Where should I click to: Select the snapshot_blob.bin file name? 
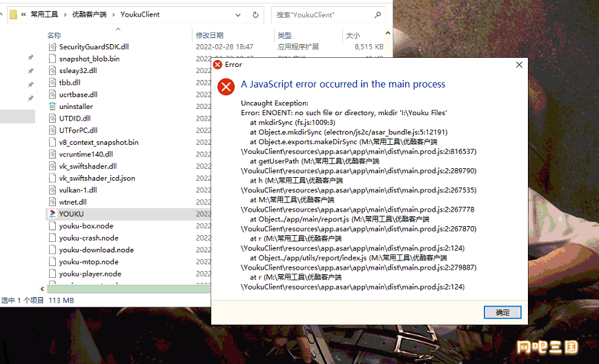point(90,59)
